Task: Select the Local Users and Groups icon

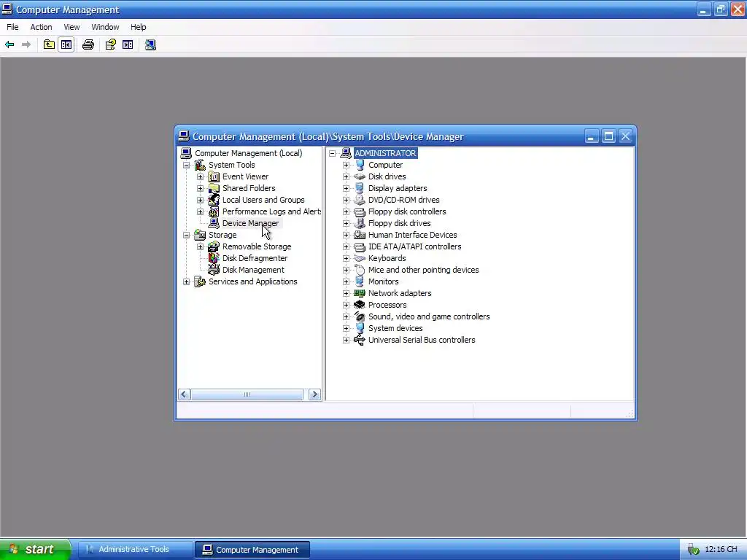Action: coord(214,200)
